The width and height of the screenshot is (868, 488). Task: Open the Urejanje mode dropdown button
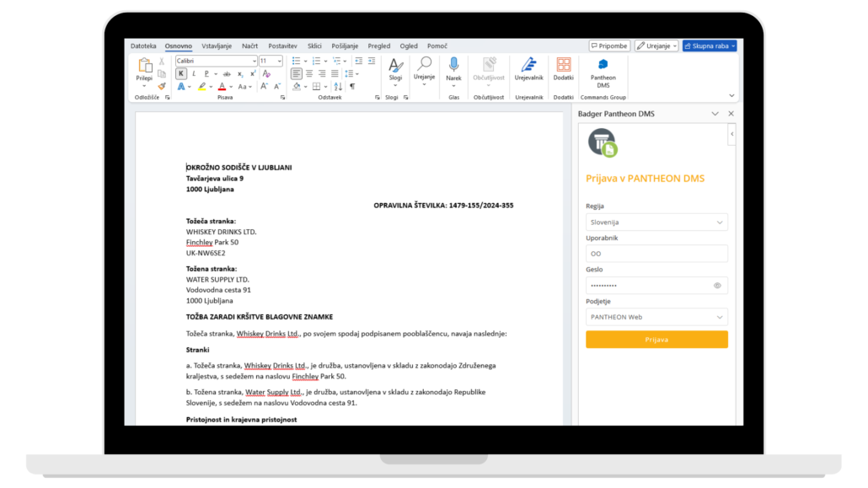(x=656, y=46)
